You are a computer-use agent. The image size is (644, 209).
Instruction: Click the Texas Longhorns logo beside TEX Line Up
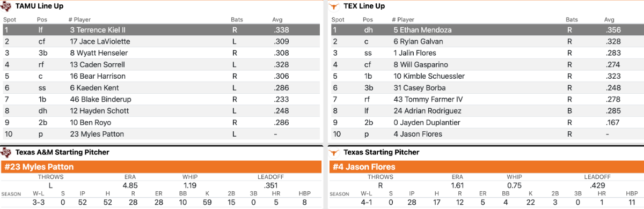tap(335, 6)
